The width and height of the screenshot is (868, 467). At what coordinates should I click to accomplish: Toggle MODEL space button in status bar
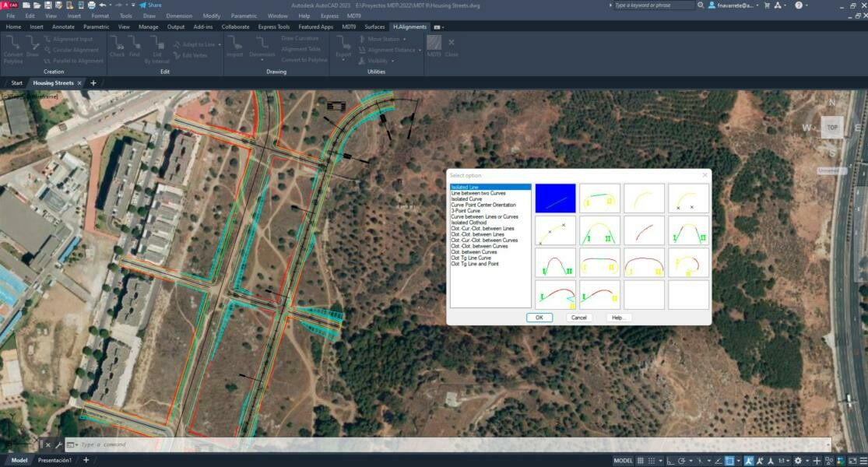tap(623, 461)
